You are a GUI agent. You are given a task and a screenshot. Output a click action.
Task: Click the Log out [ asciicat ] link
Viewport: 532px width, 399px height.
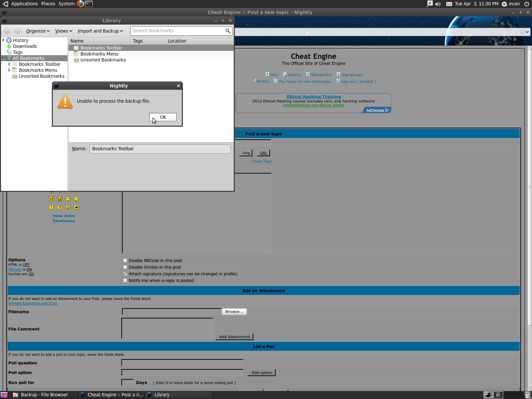tap(359, 81)
